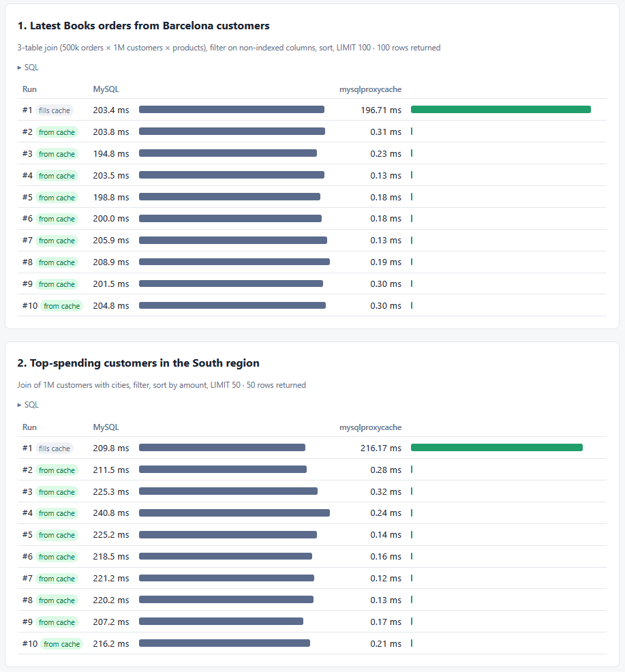Select the MySQL value 200.0 ms
The image size is (625, 672).
[x=111, y=219]
